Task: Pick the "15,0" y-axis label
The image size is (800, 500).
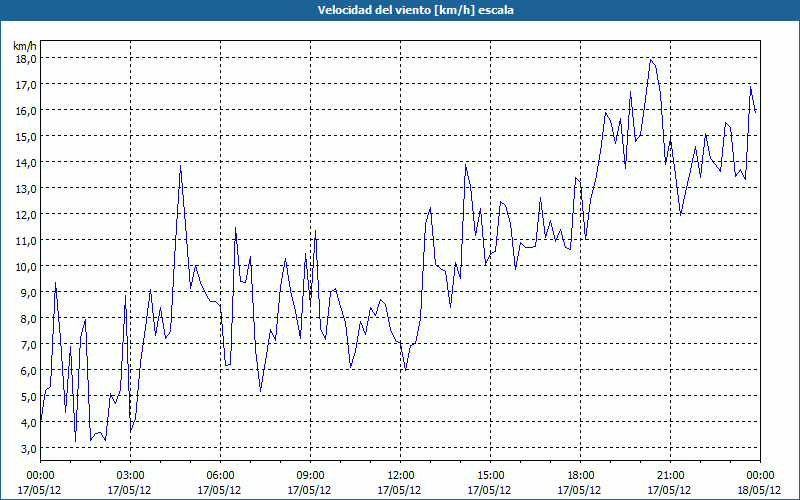Action: (26, 137)
